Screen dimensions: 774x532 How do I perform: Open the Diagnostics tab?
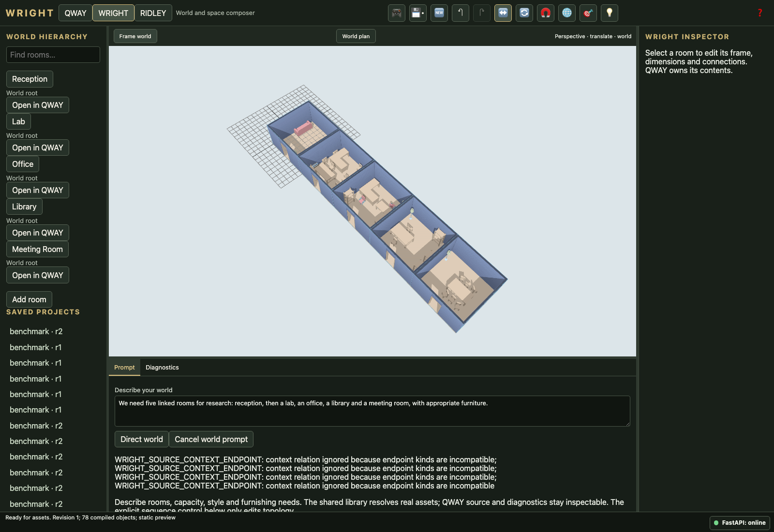pyautogui.click(x=162, y=368)
